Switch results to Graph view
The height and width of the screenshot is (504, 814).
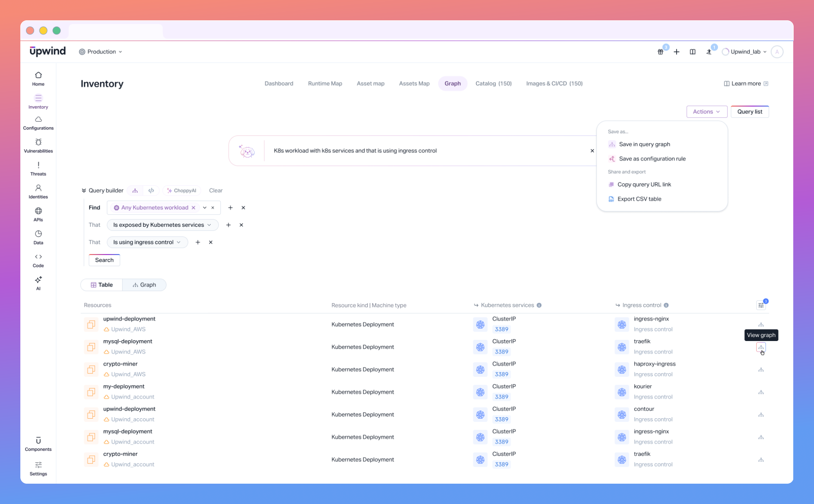click(x=144, y=285)
